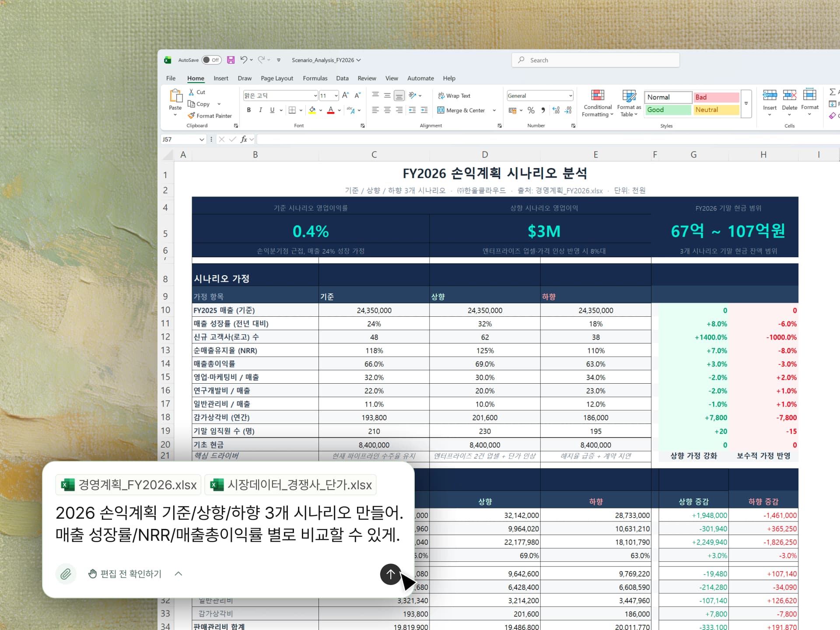Screen dimensions: 840x630
Task: Toggle the AutoSave switch
Action: [x=211, y=60]
